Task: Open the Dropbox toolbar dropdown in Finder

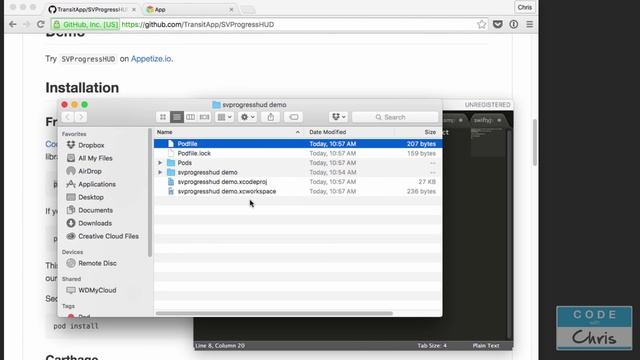Action: [x=338, y=117]
